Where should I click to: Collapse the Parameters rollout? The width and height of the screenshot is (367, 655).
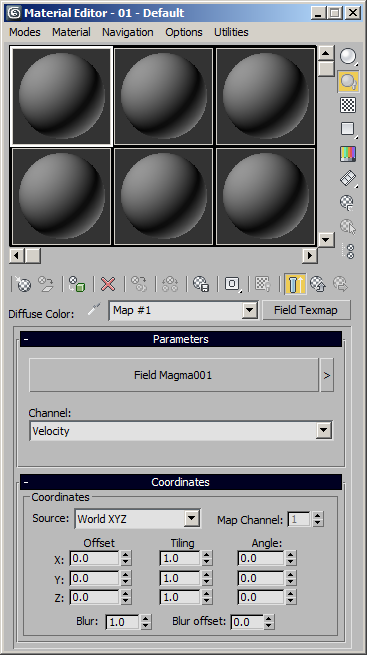click(x=181, y=339)
